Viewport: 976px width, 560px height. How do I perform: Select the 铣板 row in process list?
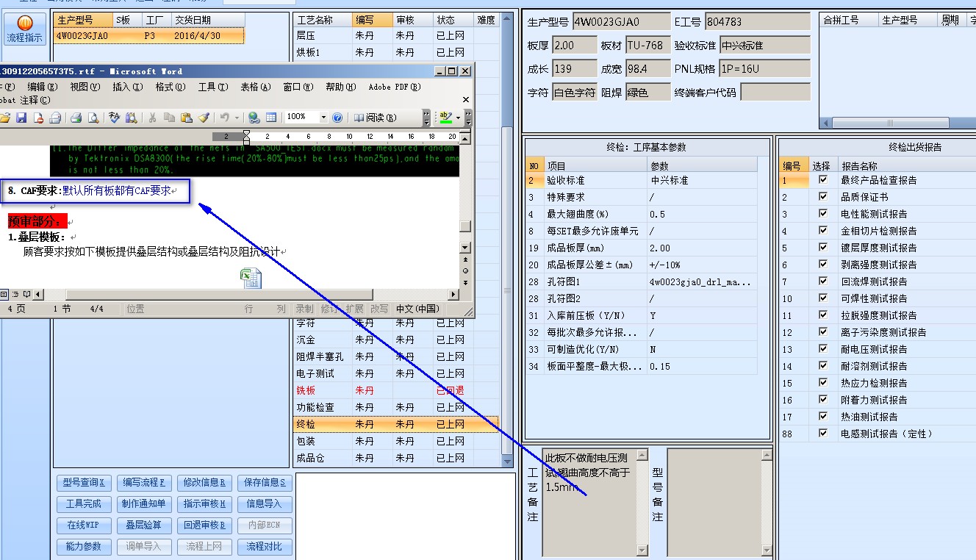(395, 390)
